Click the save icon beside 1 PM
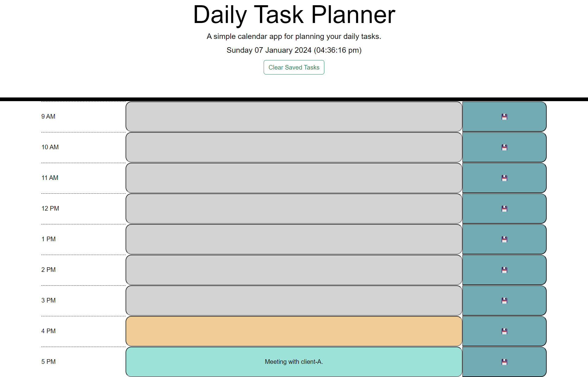This screenshot has height=377, width=588. [x=504, y=239]
